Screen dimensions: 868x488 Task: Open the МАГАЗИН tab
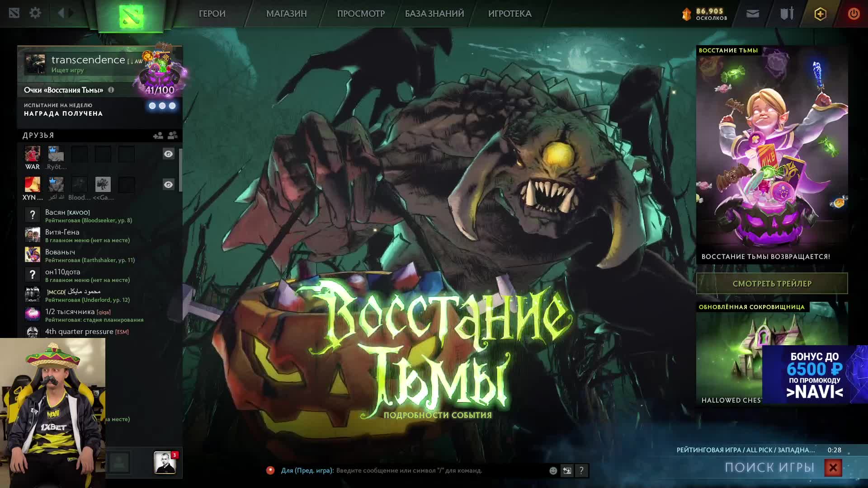(286, 14)
